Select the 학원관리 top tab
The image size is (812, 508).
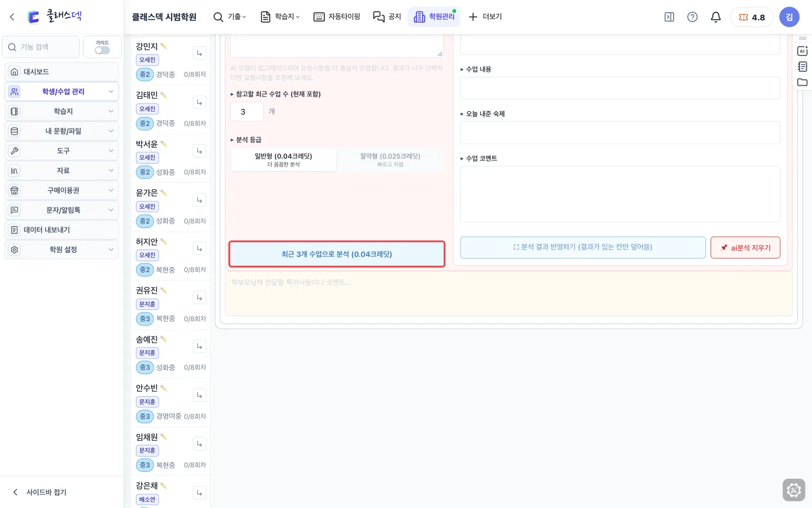tap(434, 17)
